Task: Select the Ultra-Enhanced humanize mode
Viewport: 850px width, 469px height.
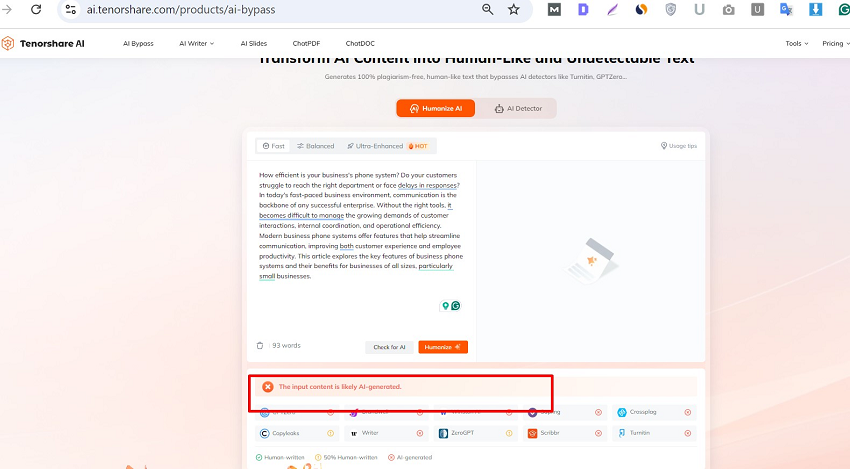Action: 375,146
